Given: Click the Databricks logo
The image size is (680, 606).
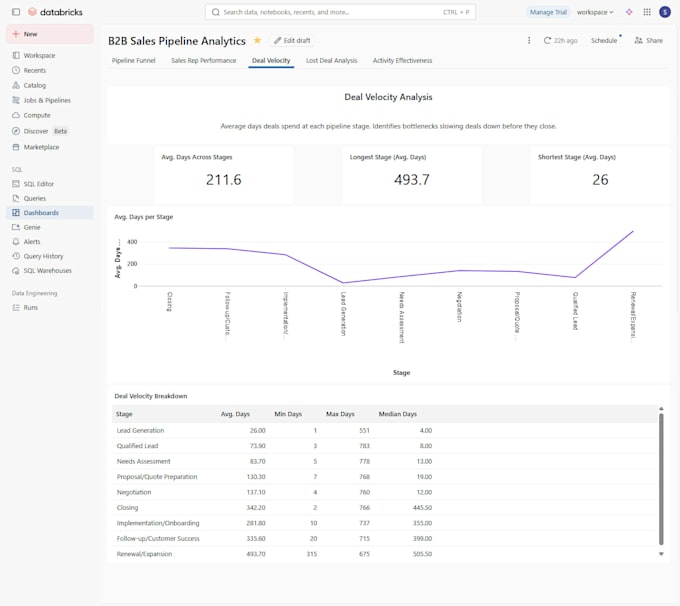Looking at the screenshot, I should (x=55, y=12).
